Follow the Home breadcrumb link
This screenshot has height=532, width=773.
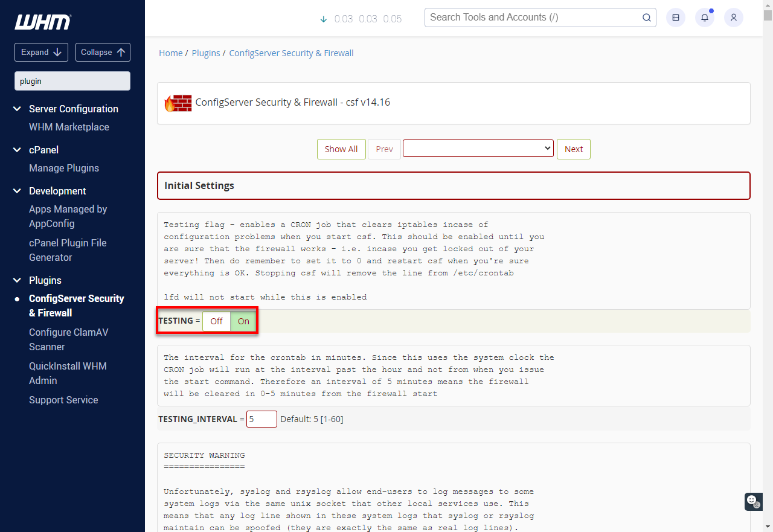pyautogui.click(x=170, y=53)
